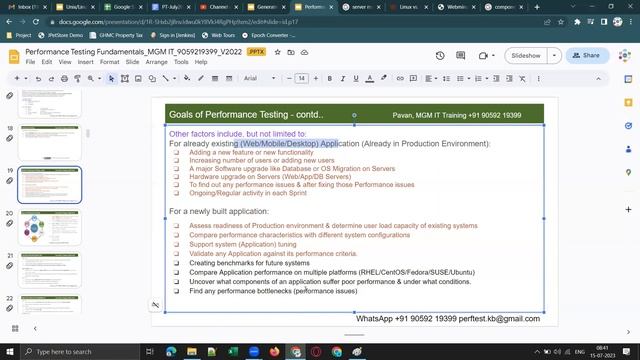This screenshot has width=640, height=360.
Task: Open the Insert menu
Action: coord(85,62)
